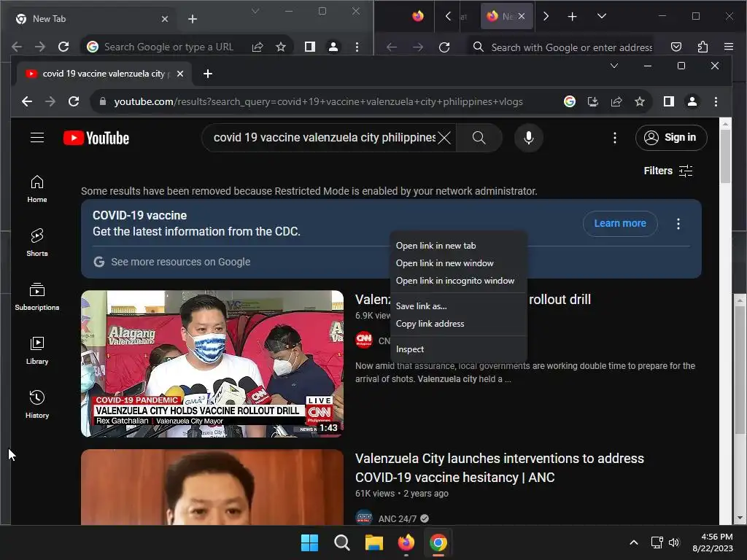Open Firefox extensions puzzle icon

703,47
